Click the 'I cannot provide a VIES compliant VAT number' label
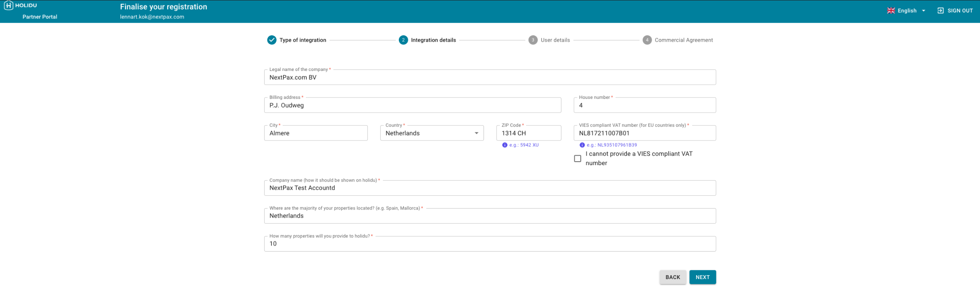 [639, 158]
